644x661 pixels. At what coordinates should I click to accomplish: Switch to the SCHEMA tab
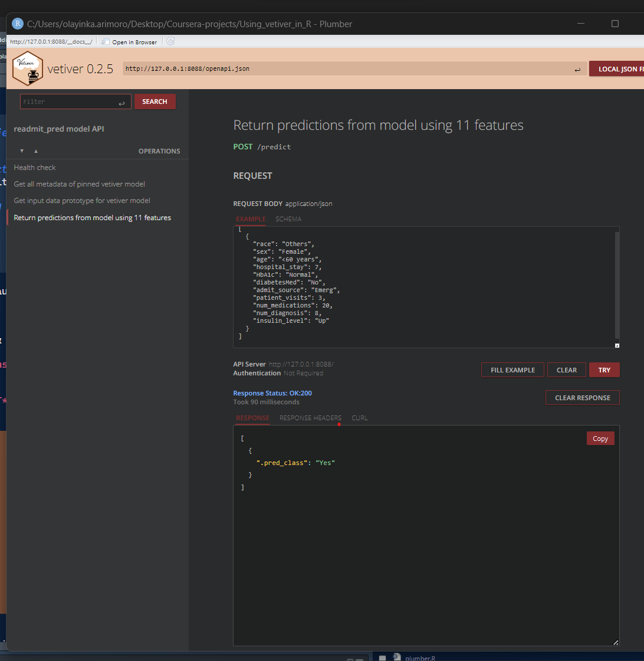[288, 219]
